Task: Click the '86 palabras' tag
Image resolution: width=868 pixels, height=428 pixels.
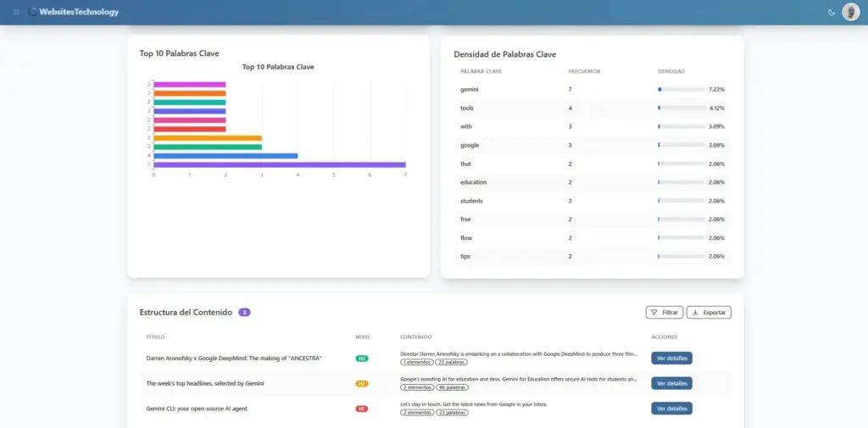Action: 452,387
